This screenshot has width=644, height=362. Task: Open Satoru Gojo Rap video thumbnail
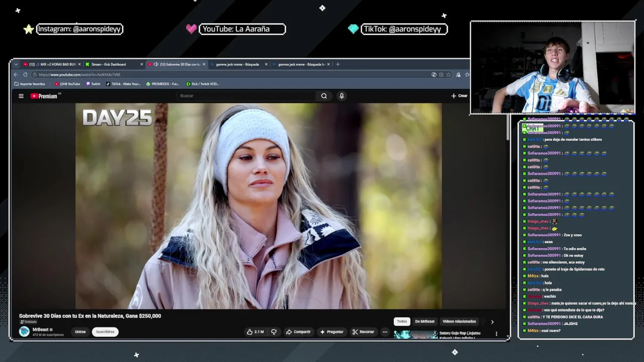pyautogui.click(x=416, y=334)
